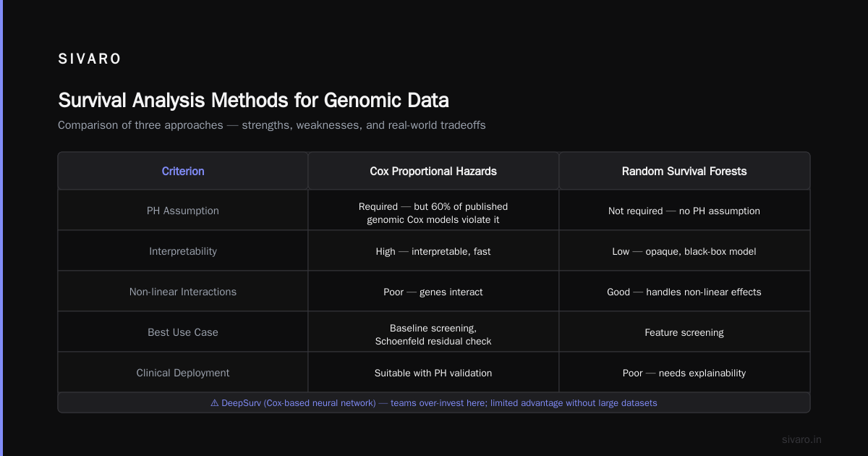Click the SIVARO logo text
868x456 pixels.
click(x=90, y=59)
